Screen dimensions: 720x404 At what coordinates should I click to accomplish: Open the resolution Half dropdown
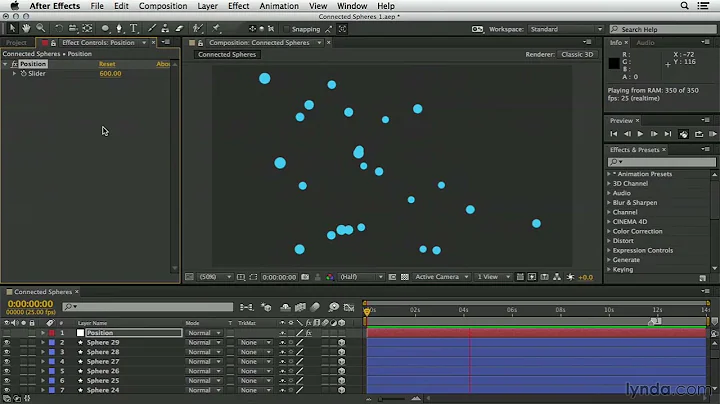(x=361, y=277)
